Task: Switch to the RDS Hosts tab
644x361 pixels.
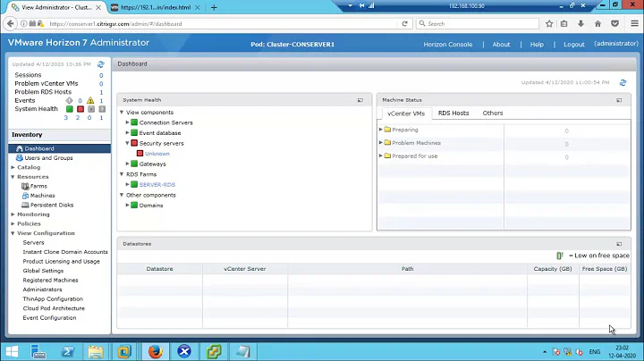Action: 453,113
